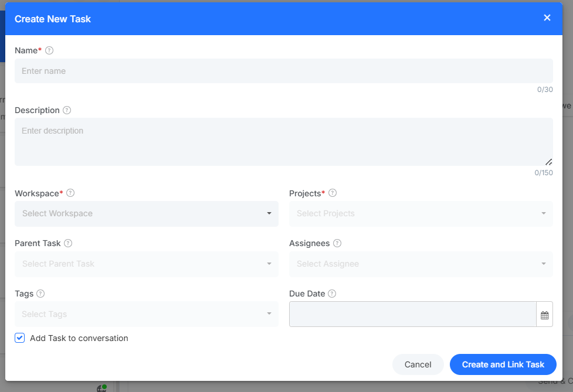The height and width of the screenshot is (392, 573).
Task: Click Create and Link Task button
Action: (x=503, y=364)
